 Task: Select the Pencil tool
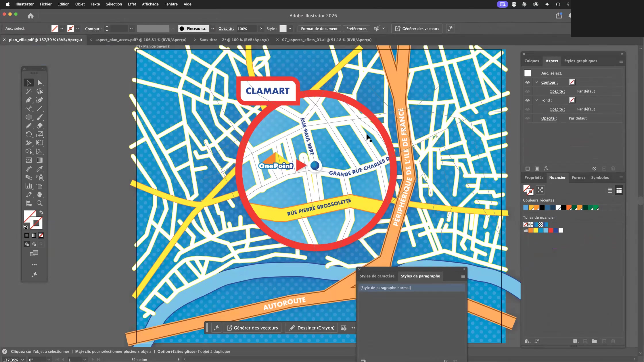point(29,126)
